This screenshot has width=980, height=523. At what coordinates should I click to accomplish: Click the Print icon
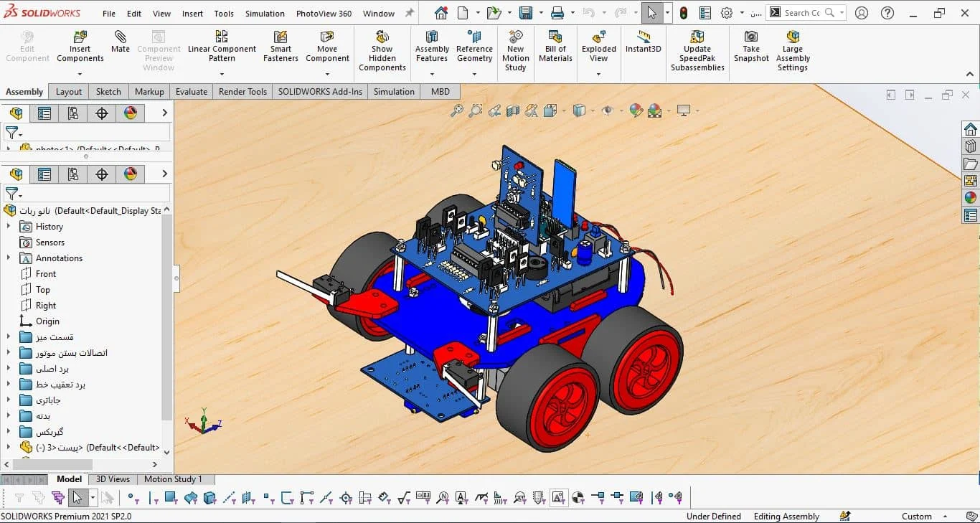557,13
